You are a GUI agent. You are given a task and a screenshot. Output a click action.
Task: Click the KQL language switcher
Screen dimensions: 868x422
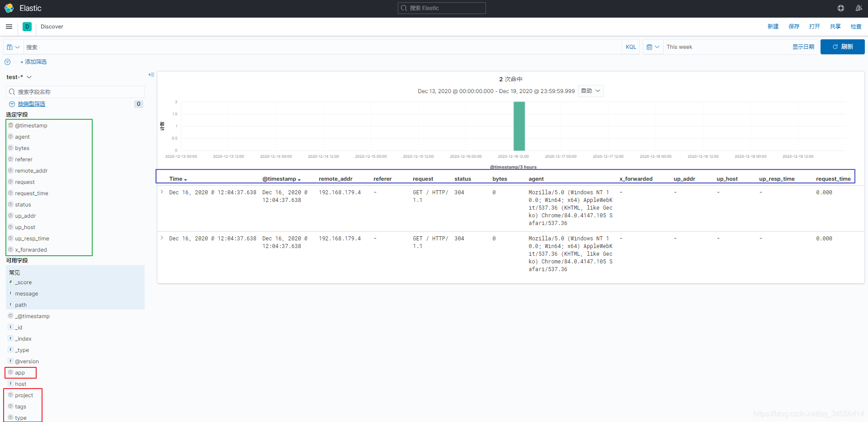tap(631, 47)
